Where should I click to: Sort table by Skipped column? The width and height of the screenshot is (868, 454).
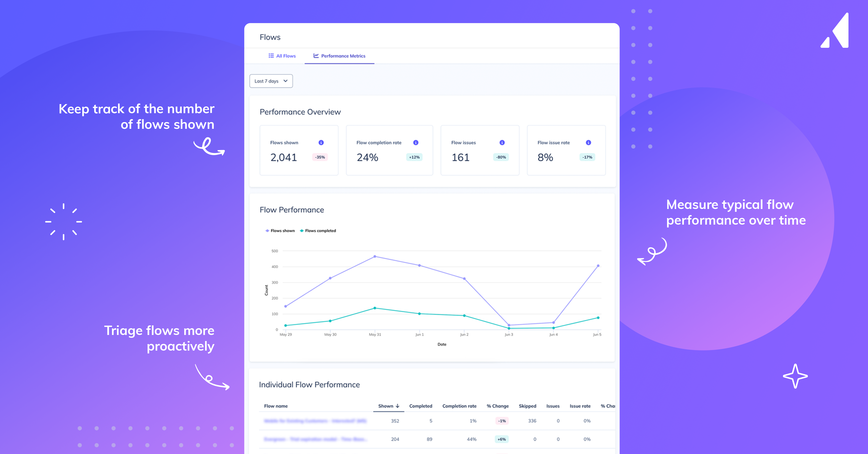527,406
